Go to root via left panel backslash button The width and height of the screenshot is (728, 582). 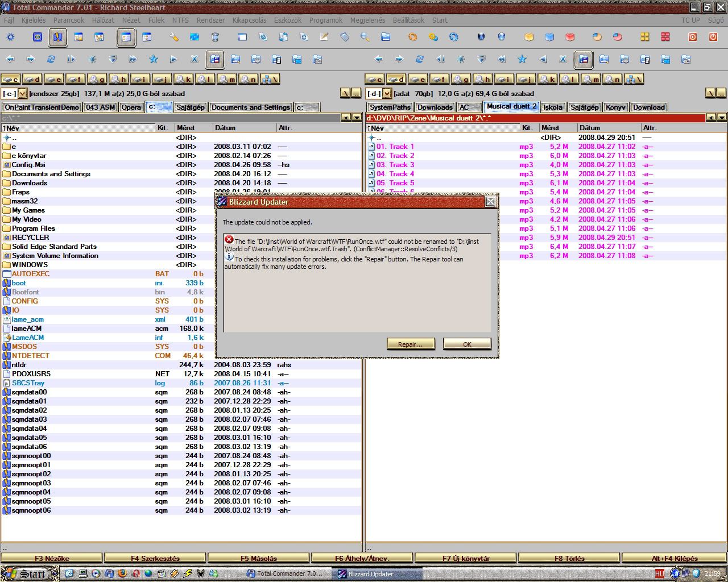[345, 93]
